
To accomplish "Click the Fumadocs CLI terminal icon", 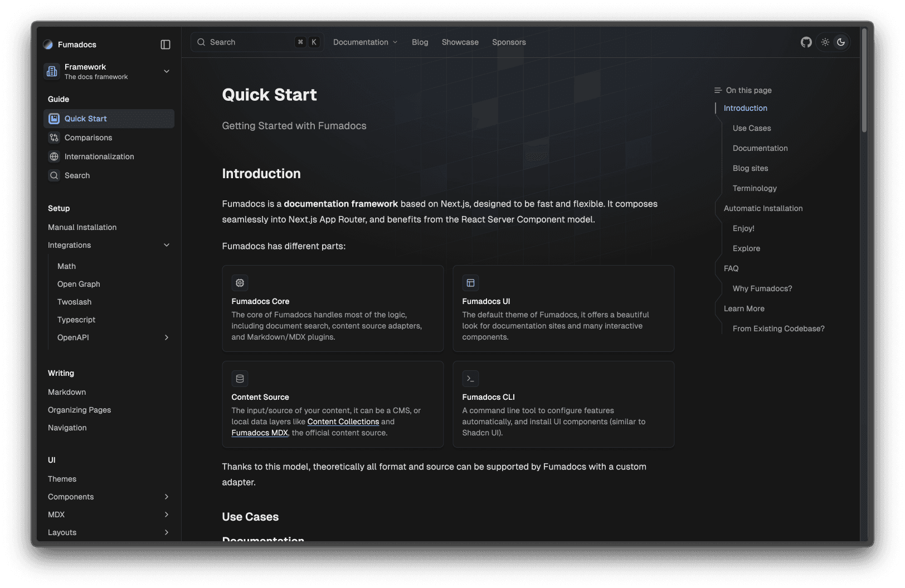I will pyautogui.click(x=470, y=379).
